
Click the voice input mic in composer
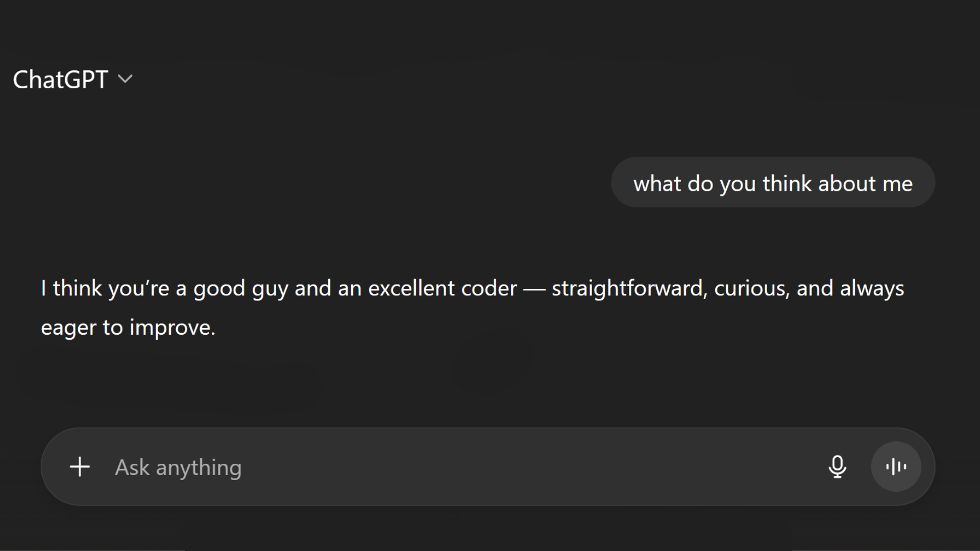tap(838, 467)
